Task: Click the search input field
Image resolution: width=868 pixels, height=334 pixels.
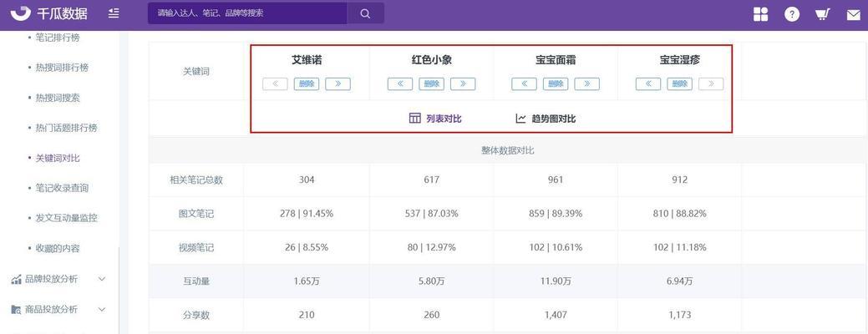Action: (246, 13)
